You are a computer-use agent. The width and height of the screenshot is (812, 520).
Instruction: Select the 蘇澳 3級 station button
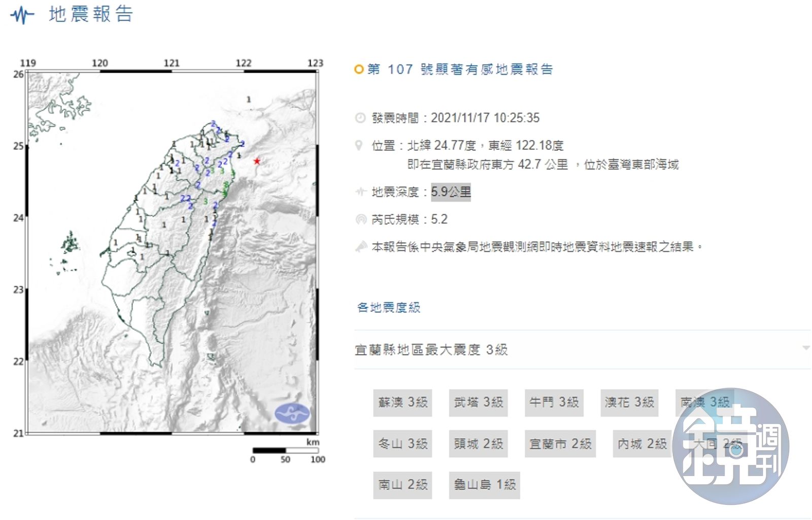tap(402, 403)
